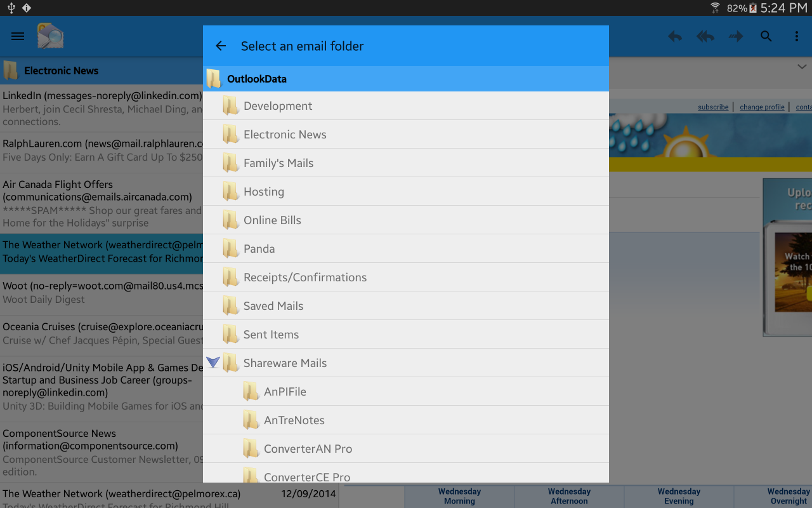Tap the Development folder icon
This screenshot has height=508, width=812.
coord(230,105)
